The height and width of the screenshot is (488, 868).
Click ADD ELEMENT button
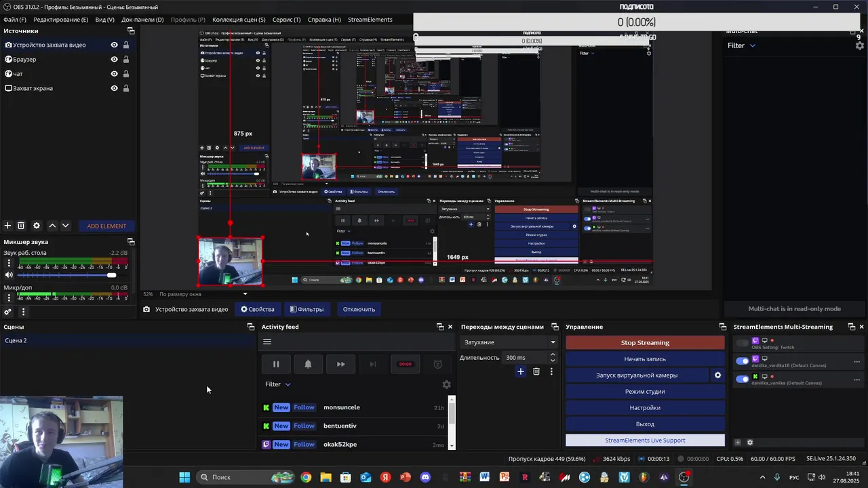[106, 226]
